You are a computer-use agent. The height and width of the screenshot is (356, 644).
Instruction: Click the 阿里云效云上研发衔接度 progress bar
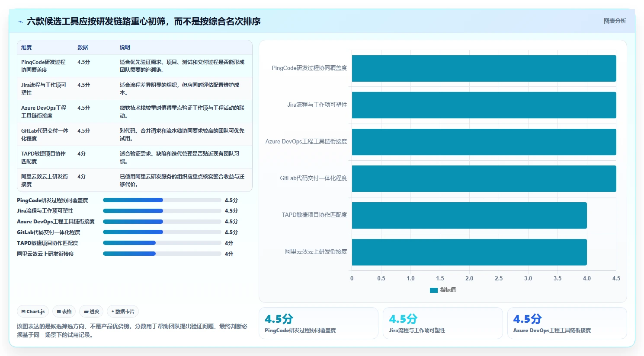[x=162, y=254]
